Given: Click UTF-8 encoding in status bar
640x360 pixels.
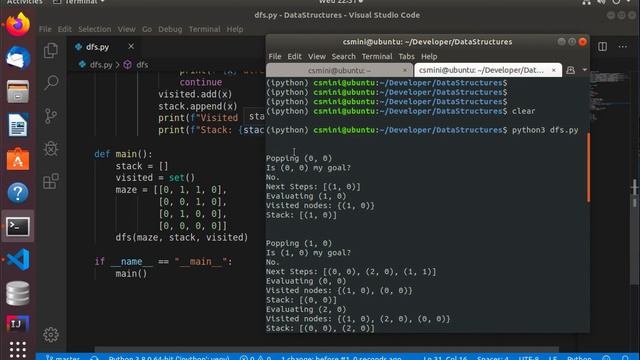Looking at the screenshot, I should pyautogui.click(x=529, y=357).
